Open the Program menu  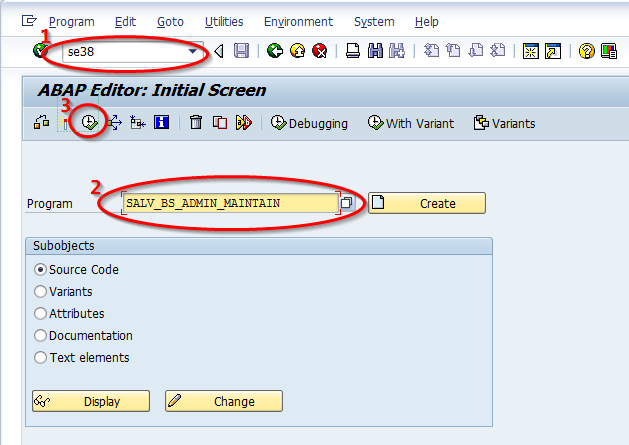click(x=72, y=22)
